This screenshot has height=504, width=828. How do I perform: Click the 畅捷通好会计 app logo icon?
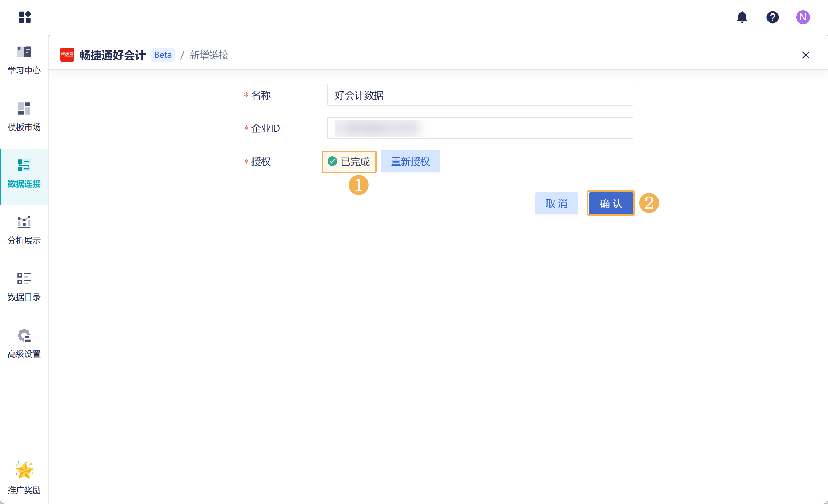click(x=67, y=55)
